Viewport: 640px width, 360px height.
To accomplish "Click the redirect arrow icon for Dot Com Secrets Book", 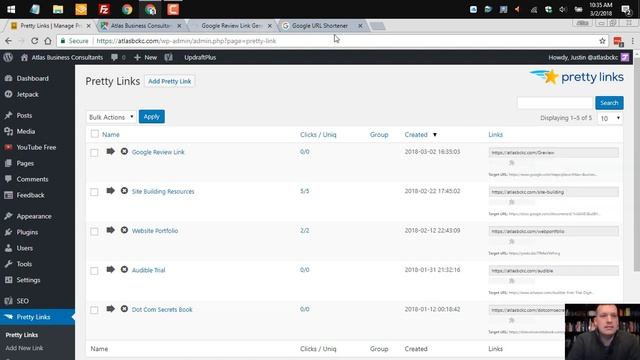I will coord(110,309).
